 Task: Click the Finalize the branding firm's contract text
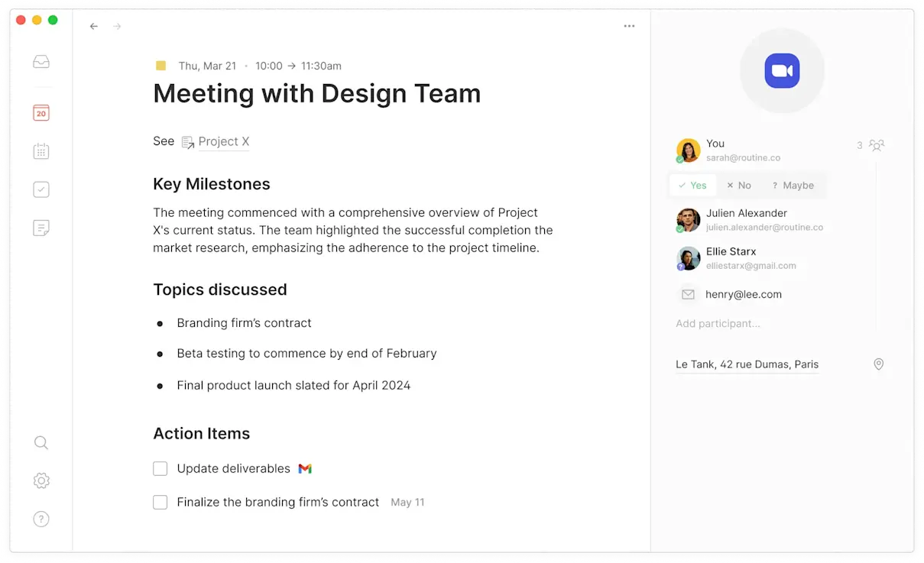277,502
